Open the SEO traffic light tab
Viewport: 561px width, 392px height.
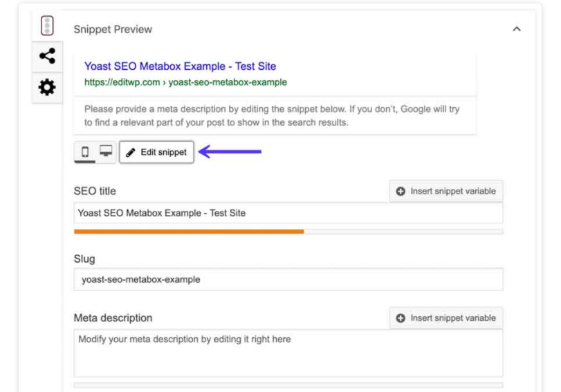coord(48,27)
